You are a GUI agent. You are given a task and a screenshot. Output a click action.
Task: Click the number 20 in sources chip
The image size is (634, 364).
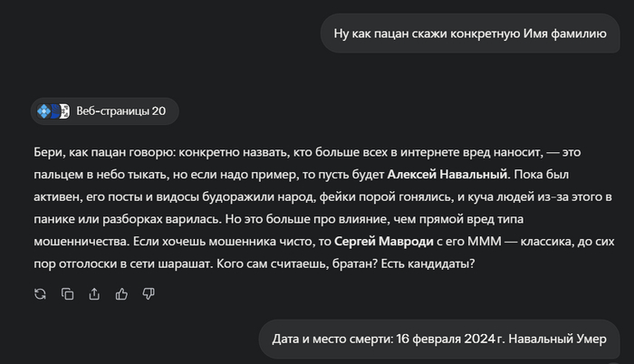pyautogui.click(x=158, y=111)
